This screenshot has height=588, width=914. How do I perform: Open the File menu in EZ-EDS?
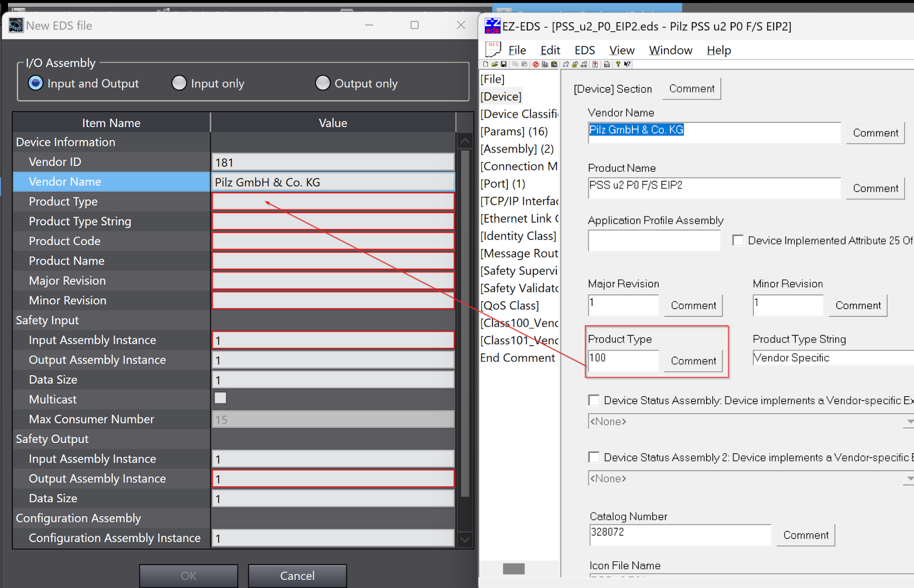pos(517,50)
